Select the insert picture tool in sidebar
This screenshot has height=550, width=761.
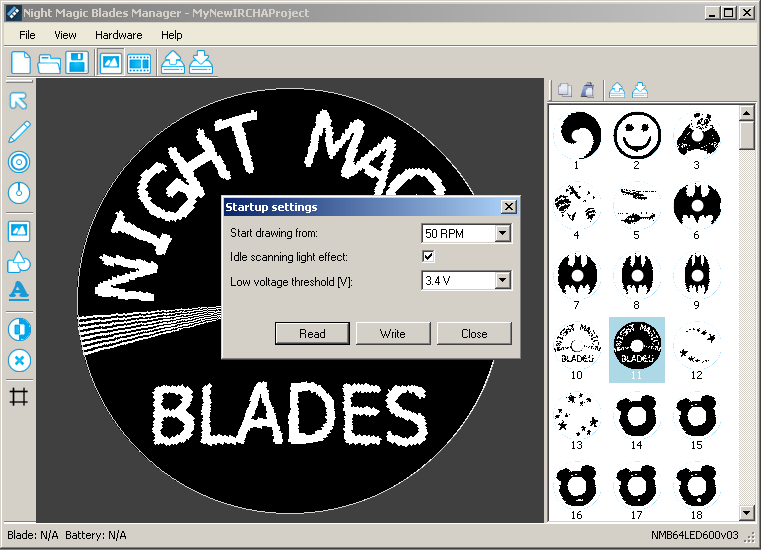tap(19, 231)
